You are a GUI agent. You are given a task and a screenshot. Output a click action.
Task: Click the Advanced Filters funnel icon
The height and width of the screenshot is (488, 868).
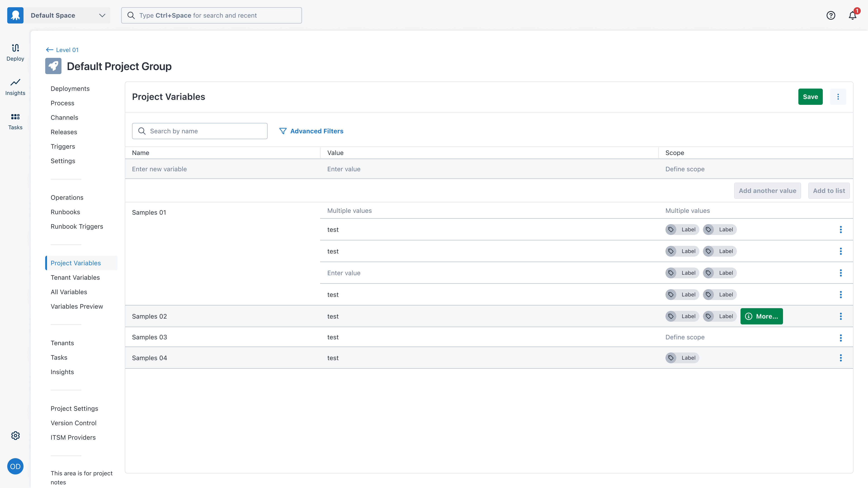283,131
